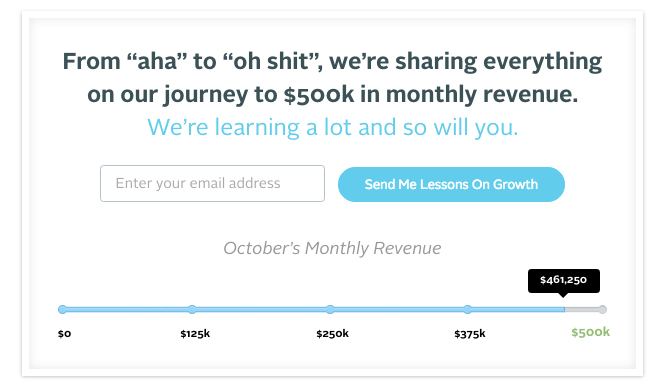This screenshot has width=662, height=391.
Task: Click the headline line mentioning $500k revenue
Action: (x=332, y=94)
